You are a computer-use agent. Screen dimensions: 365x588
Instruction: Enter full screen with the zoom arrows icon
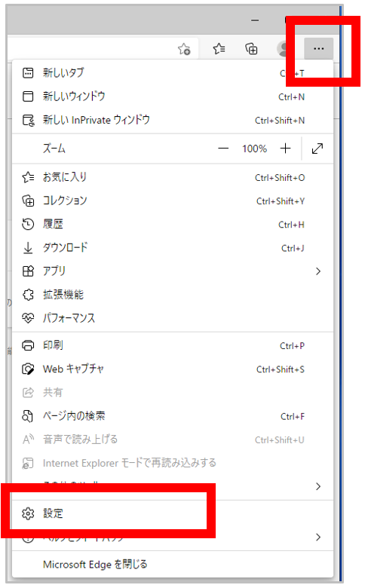317,149
